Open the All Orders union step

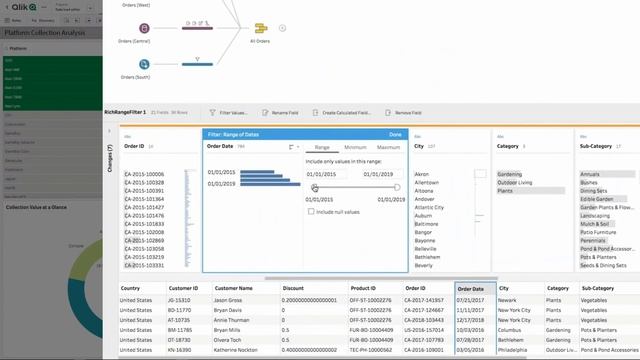point(261,28)
